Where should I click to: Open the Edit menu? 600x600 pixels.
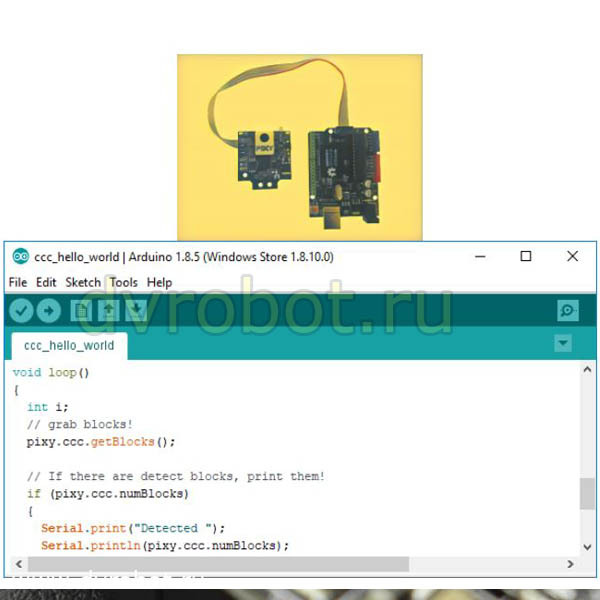pyautogui.click(x=46, y=282)
